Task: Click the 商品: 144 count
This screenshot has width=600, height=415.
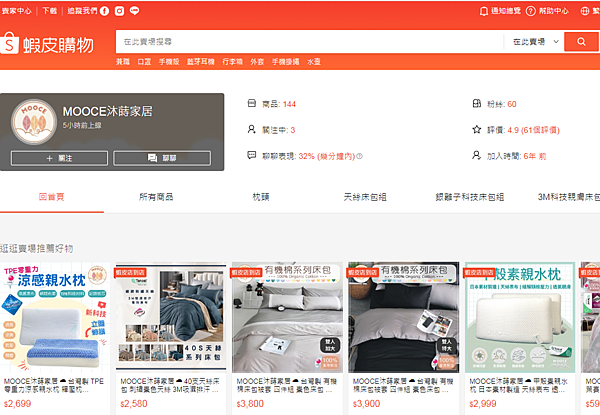Action: [279, 104]
